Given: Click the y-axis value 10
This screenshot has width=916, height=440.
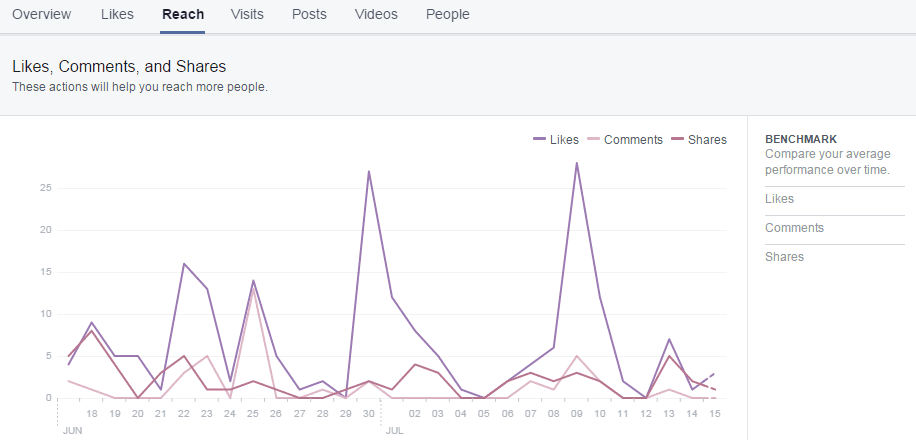Looking at the screenshot, I should pyautogui.click(x=46, y=314).
